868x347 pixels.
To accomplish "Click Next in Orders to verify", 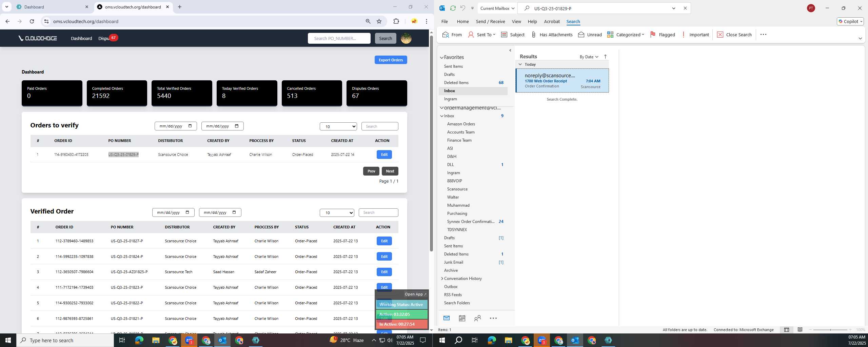I will 390,171.
